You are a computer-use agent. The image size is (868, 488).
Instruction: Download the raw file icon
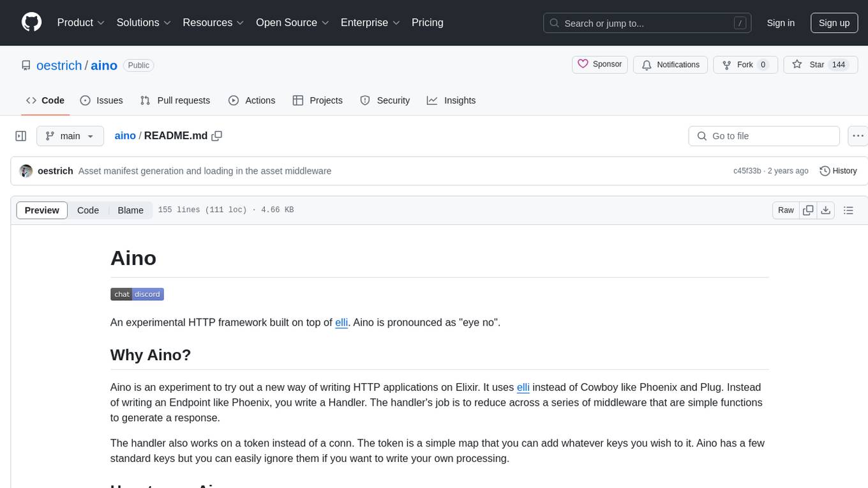click(x=825, y=210)
